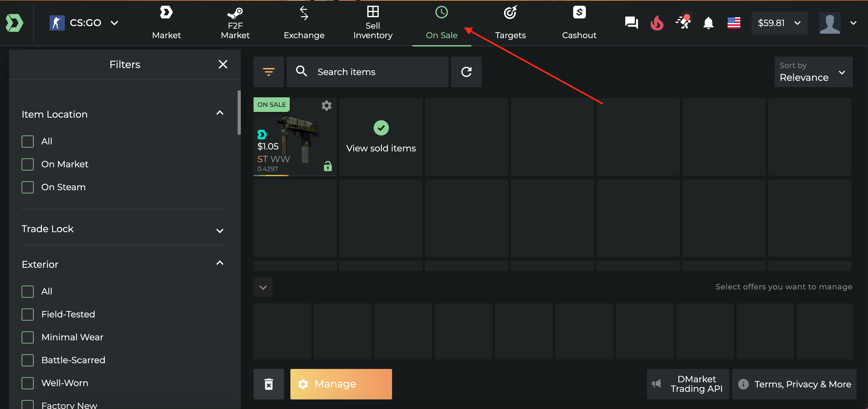
Task: Go to the Market tab
Action: click(166, 23)
